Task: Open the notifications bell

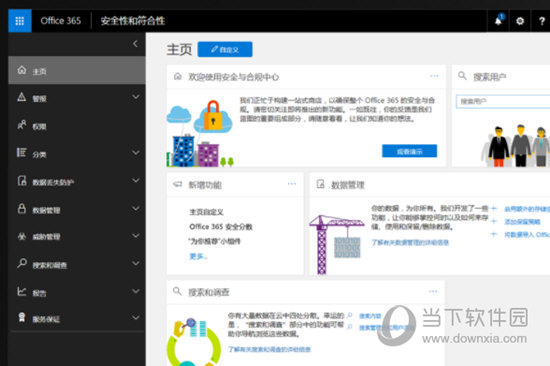Action: click(x=498, y=21)
